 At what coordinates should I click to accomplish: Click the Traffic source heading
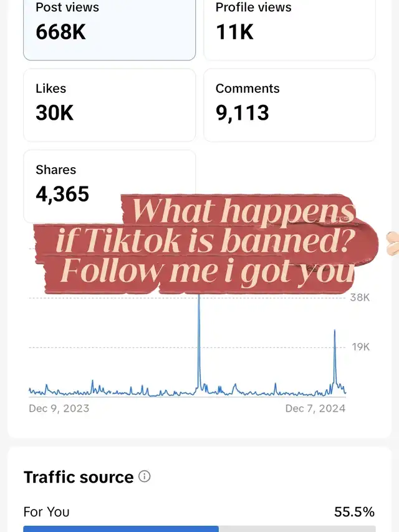point(79,477)
